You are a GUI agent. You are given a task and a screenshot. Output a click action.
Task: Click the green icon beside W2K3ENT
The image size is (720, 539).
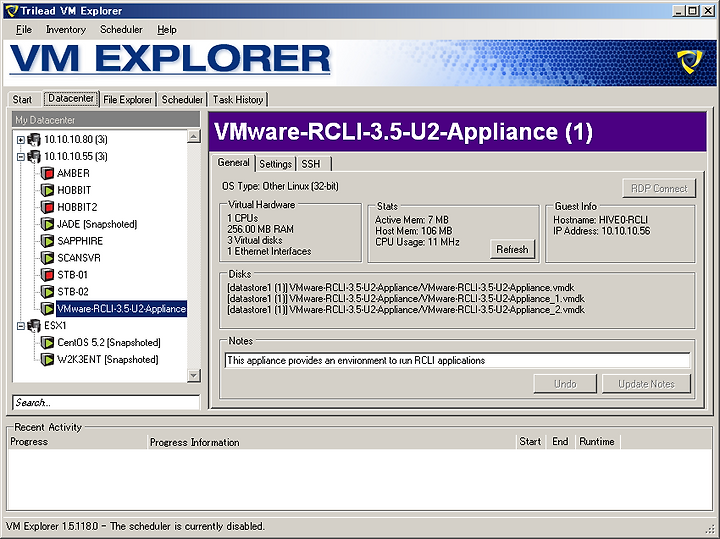point(47,359)
